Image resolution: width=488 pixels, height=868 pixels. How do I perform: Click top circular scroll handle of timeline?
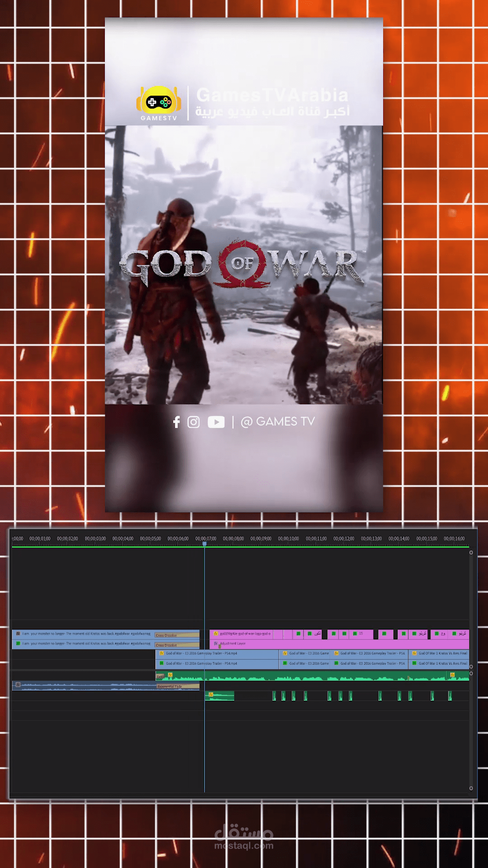tap(471, 552)
